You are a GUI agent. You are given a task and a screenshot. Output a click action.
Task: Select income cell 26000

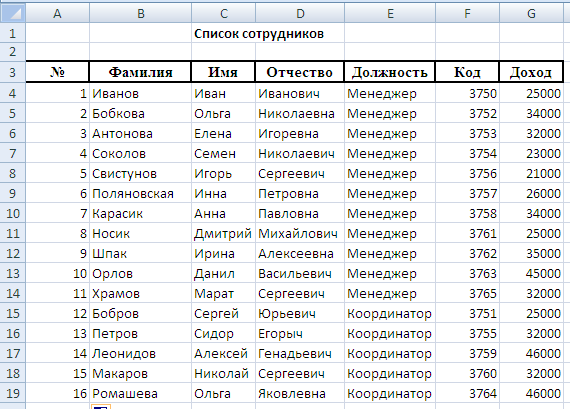(x=531, y=193)
